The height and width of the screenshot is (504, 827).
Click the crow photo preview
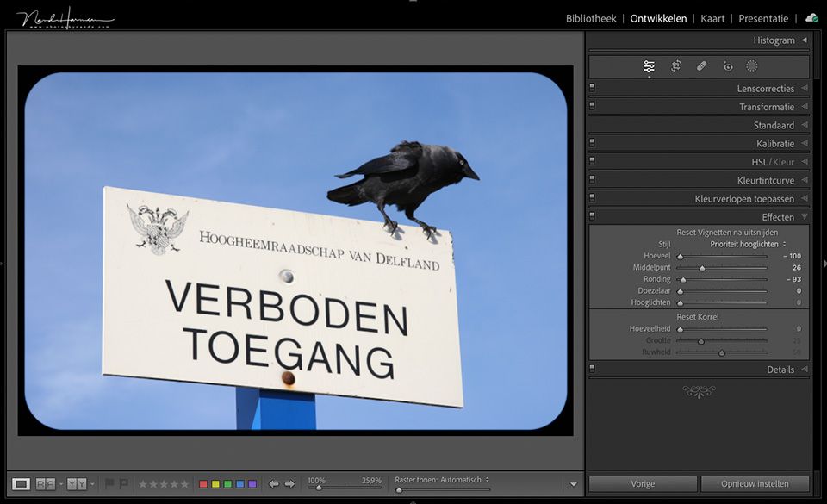point(295,251)
